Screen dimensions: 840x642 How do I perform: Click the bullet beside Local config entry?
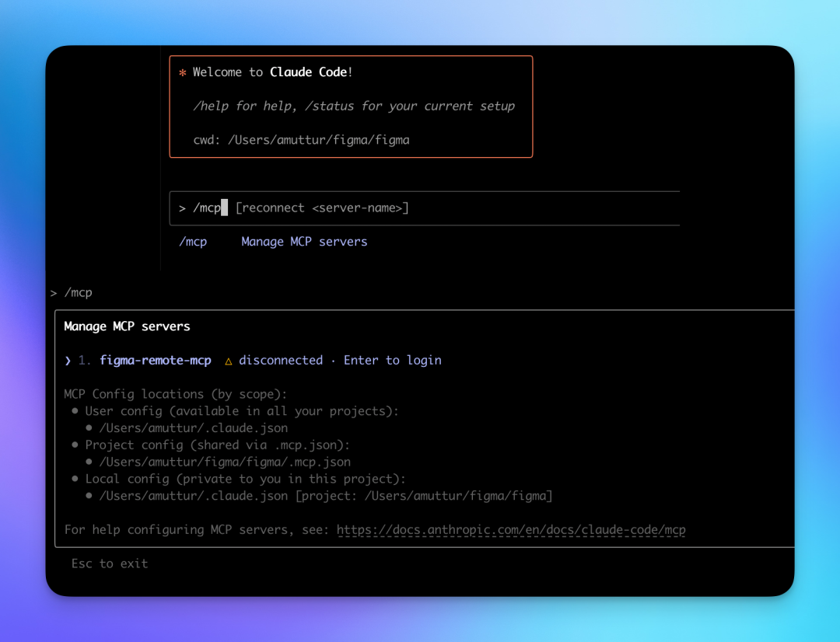(74, 478)
